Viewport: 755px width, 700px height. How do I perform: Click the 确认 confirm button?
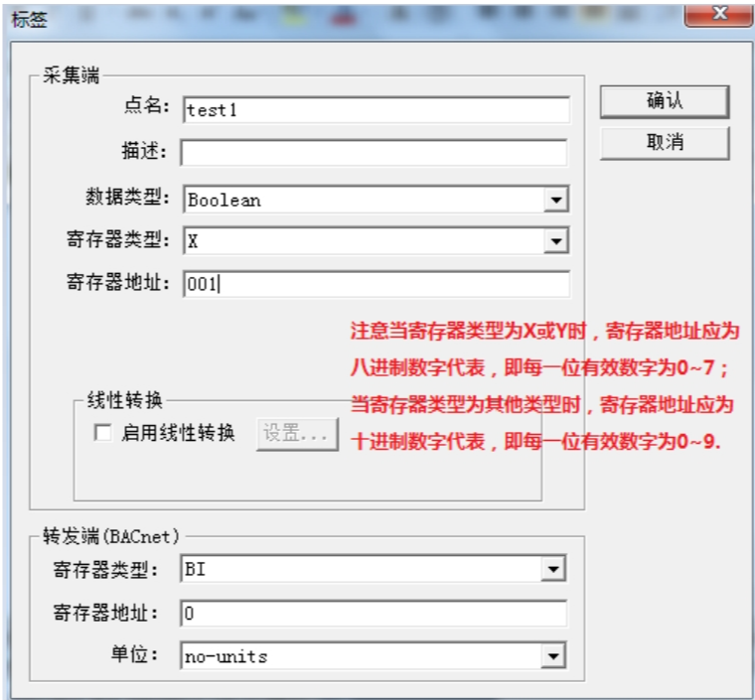click(665, 101)
